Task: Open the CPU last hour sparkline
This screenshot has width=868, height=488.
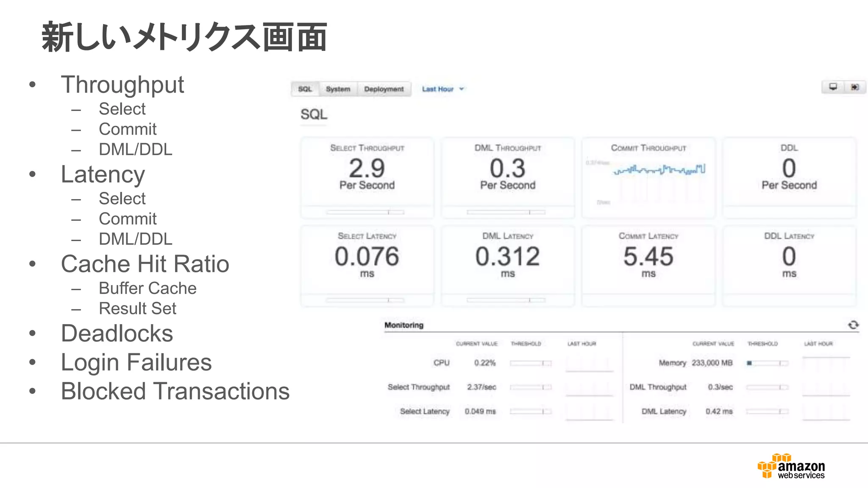Action: (590, 364)
